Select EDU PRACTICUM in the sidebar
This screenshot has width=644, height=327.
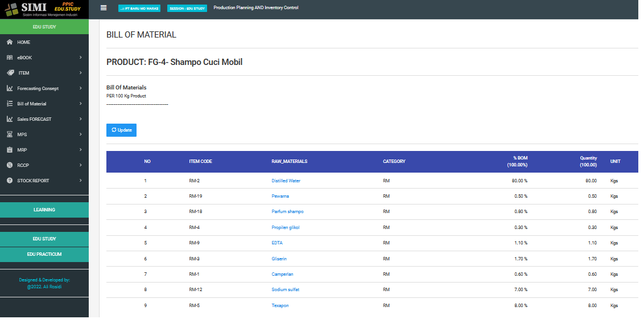(x=44, y=254)
